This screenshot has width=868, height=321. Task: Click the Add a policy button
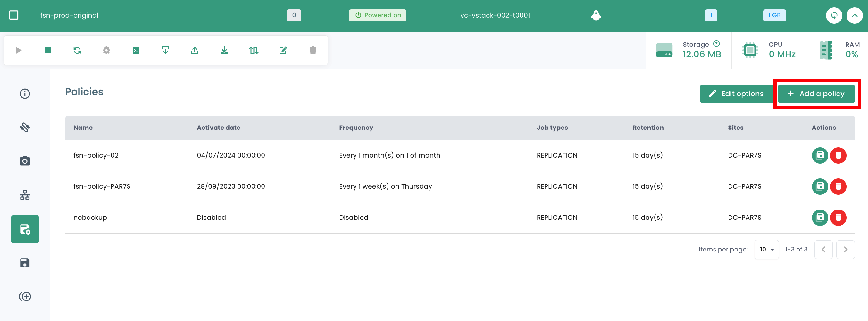tap(816, 94)
